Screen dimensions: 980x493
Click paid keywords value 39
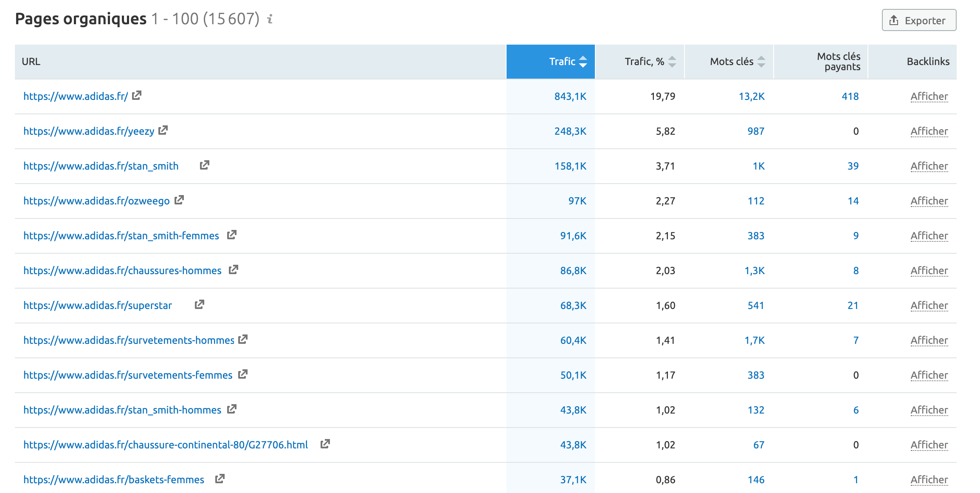[x=853, y=166]
